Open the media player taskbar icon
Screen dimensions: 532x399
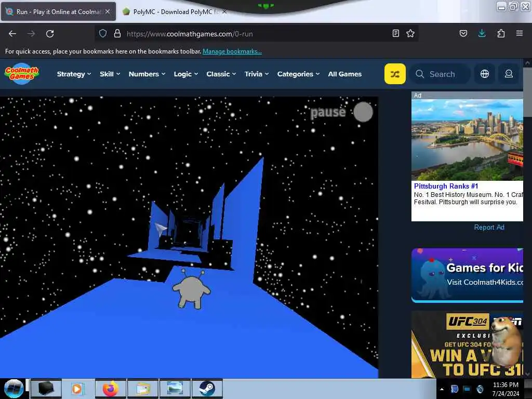[x=78, y=389]
